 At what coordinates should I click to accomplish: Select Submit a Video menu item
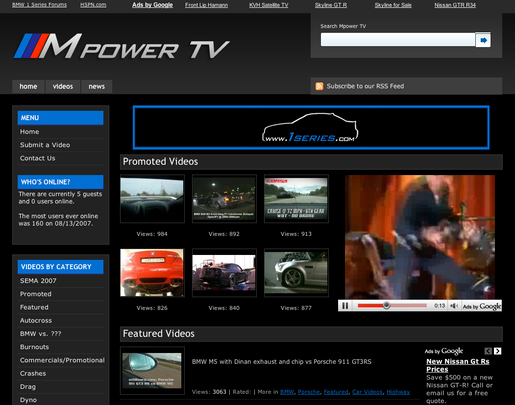(x=45, y=145)
